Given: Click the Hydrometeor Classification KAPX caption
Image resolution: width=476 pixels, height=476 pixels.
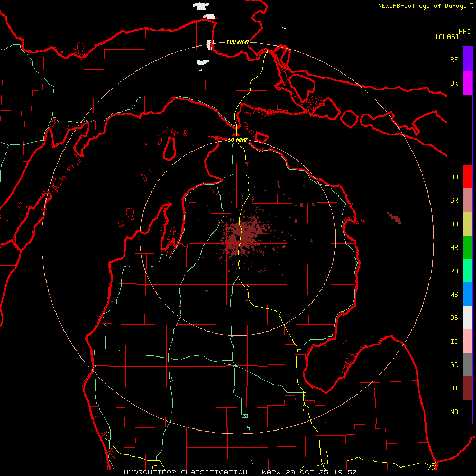Looking at the screenshot, I should [240, 472].
